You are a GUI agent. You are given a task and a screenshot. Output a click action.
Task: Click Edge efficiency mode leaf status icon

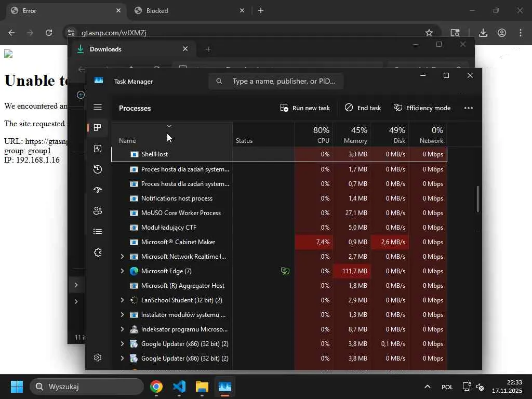tap(285, 271)
